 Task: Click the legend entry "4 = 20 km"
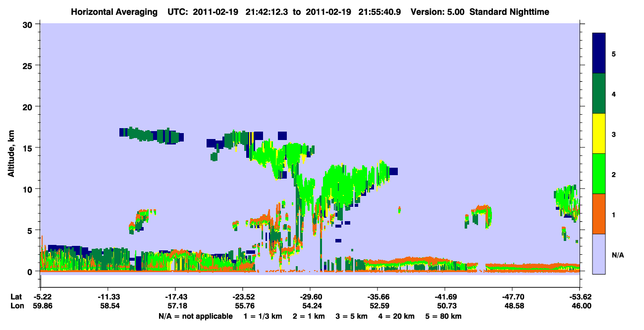396,316
